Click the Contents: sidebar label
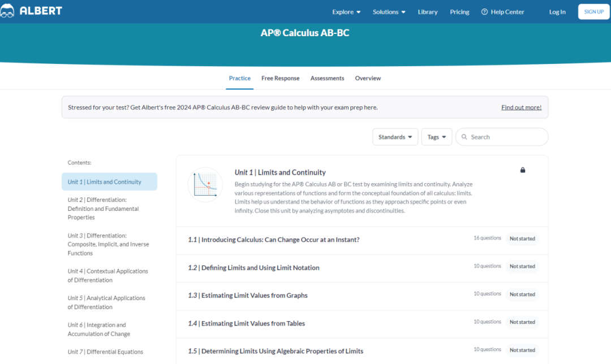 click(80, 162)
